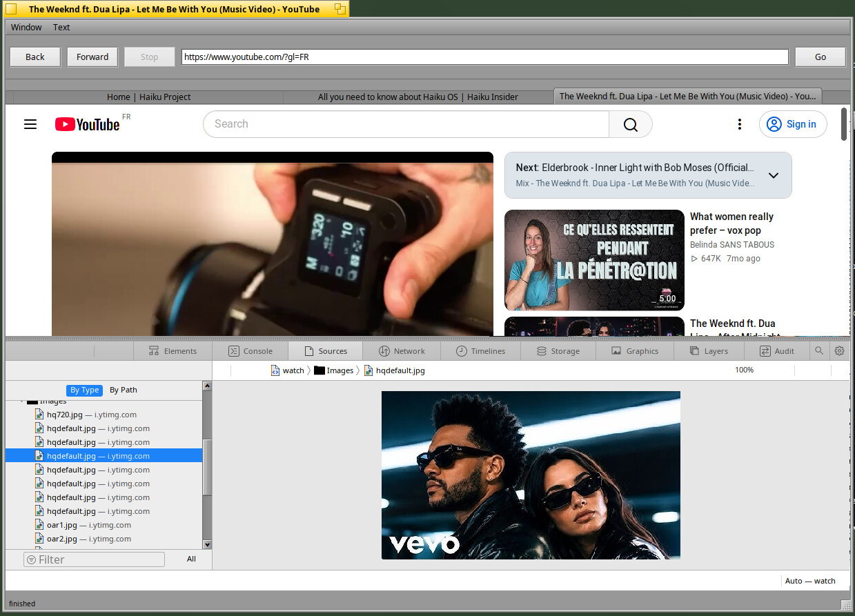
Task: Collapse the Images folder tree arrow
Action: [21, 401]
